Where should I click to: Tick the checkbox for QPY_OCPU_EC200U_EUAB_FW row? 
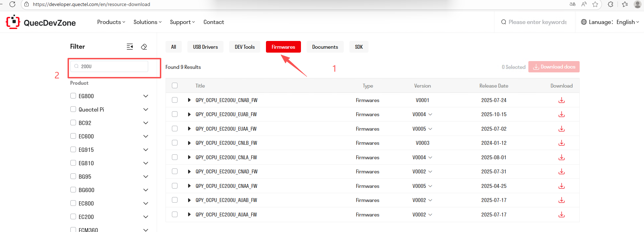pos(175,114)
